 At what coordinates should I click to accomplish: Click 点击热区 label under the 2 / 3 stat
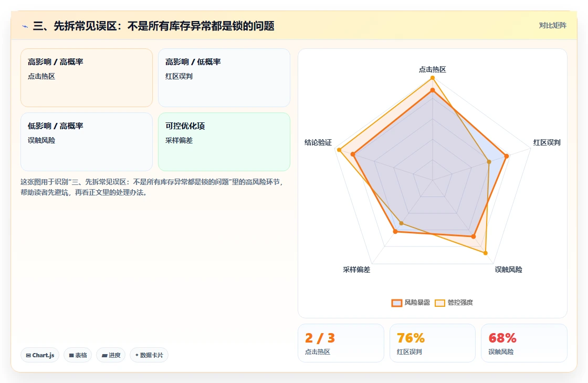[x=318, y=352]
